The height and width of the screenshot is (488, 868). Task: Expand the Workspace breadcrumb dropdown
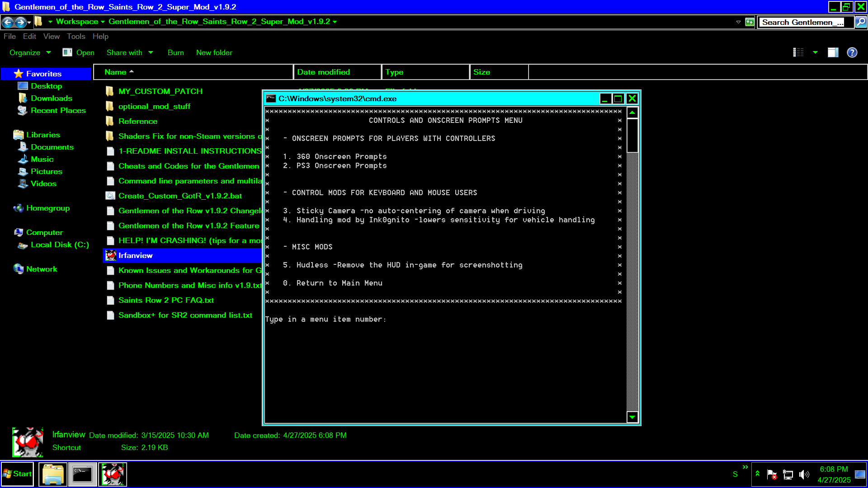[x=103, y=22]
